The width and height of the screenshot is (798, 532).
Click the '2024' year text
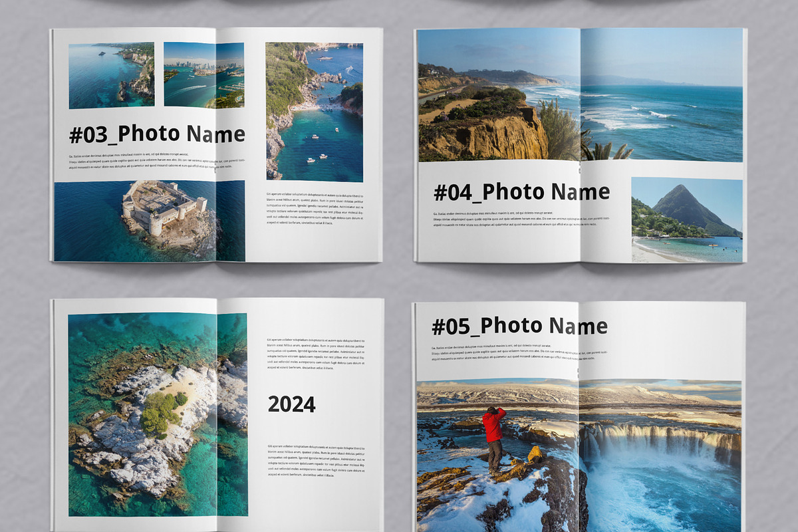click(291, 404)
